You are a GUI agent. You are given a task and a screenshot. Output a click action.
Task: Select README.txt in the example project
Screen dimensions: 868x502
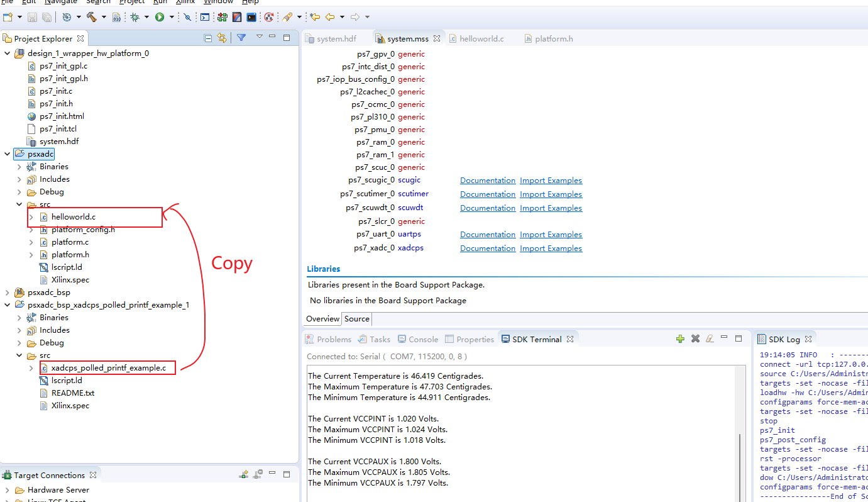tap(73, 393)
